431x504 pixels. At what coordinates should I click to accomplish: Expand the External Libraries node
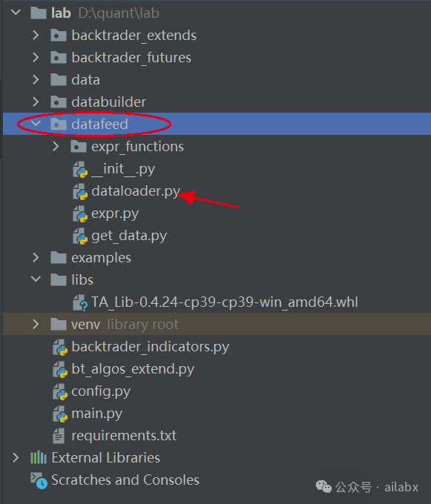click(x=16, y=458)
